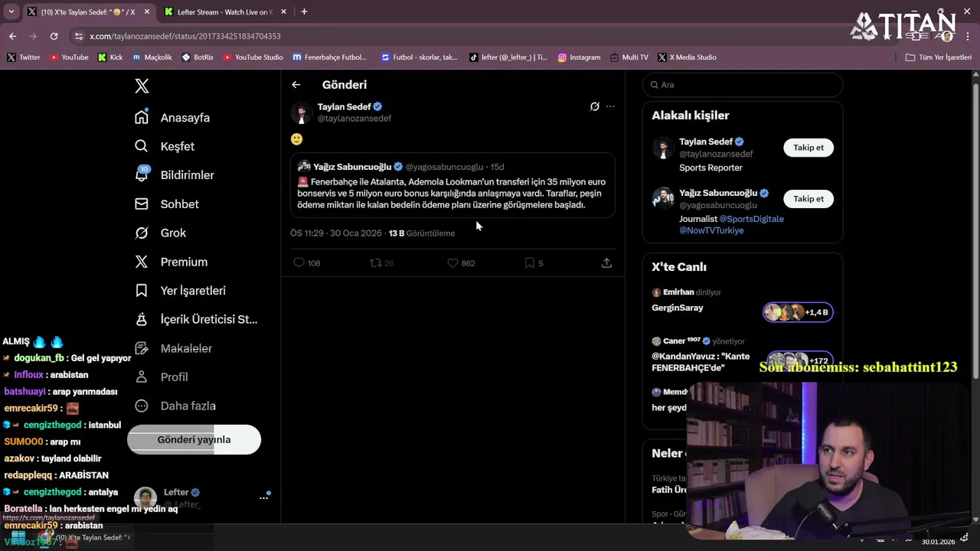Screen dimensions: 980x551
Task: Open quoted Yağız Sabuncuoğlu tweet
Action: tap(452, 185)
